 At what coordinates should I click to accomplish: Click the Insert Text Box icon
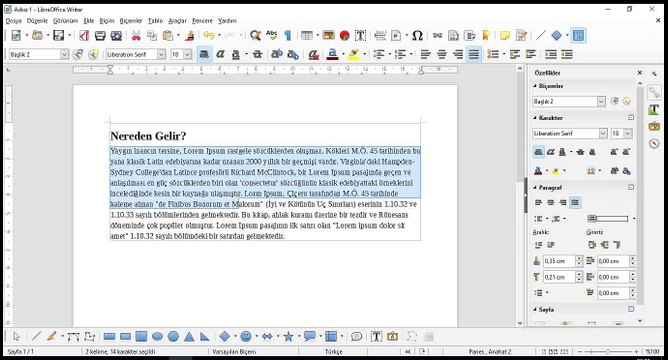(x=360, y=35)
